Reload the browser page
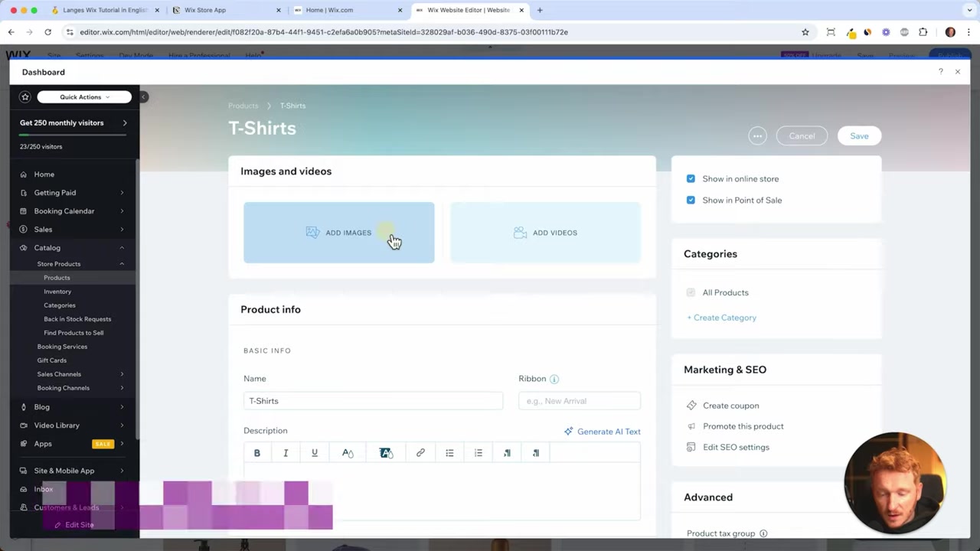Image resolution: width=980 pixels, height=551 pixels. (47, 32)
